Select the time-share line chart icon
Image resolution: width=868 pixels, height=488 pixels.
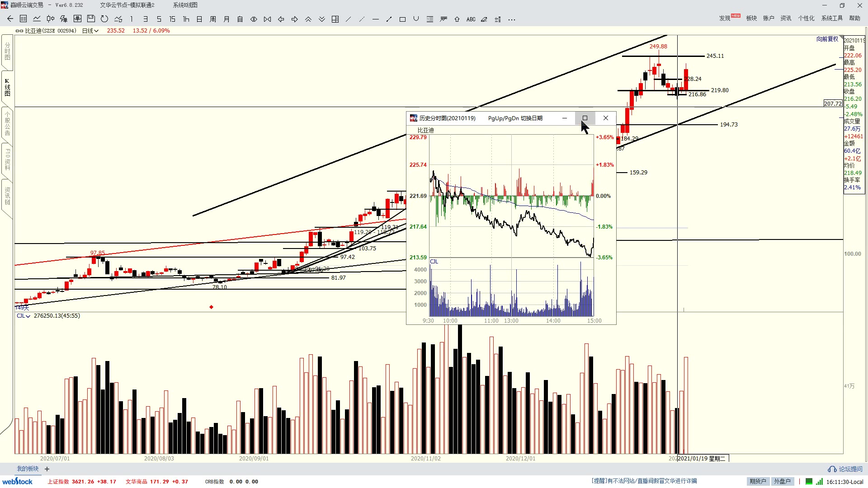pos(37,19)
